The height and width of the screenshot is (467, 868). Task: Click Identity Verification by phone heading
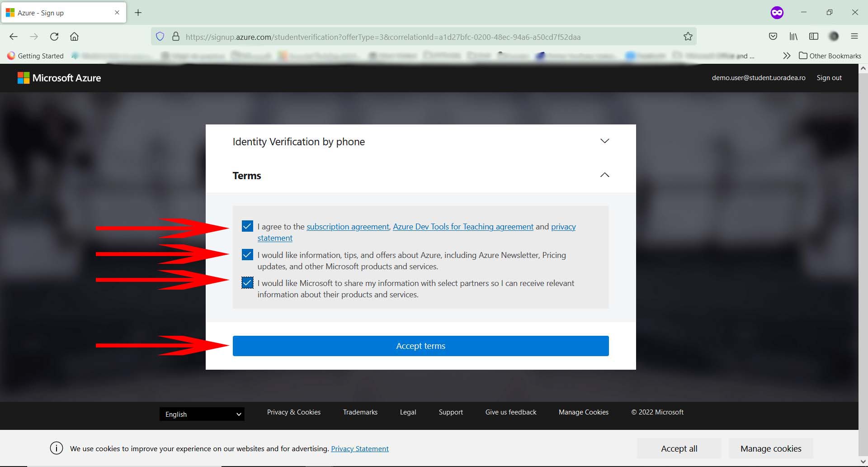(299, 142)
